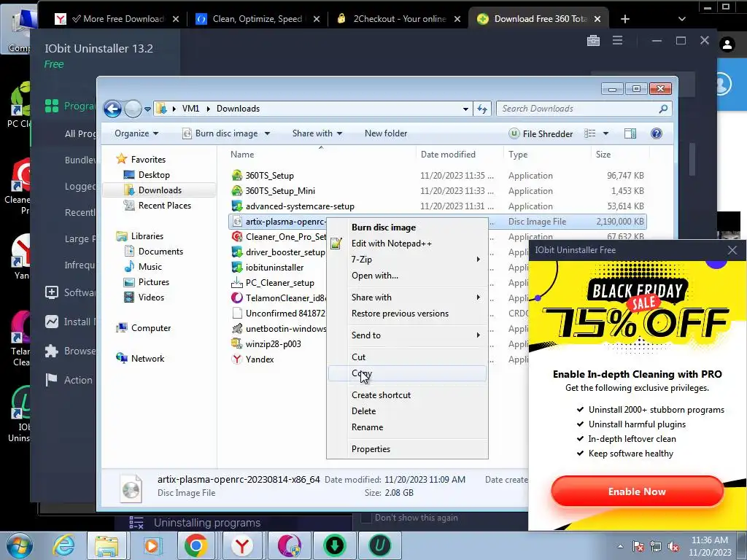Select the Yandex file icon
The width and height of the screenshot is (747, 560).
237,359
